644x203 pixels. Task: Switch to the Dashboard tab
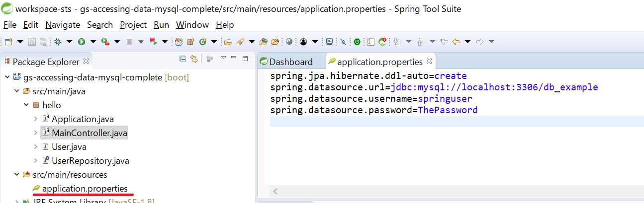coord(290,62)
